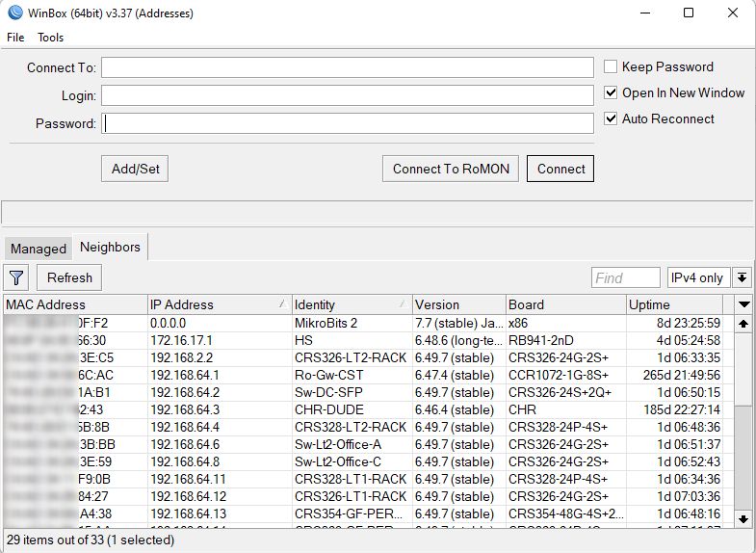Click the scroll down arrow of neighbor list
Viewport: 756px width, 553px height.
[743, 519]
